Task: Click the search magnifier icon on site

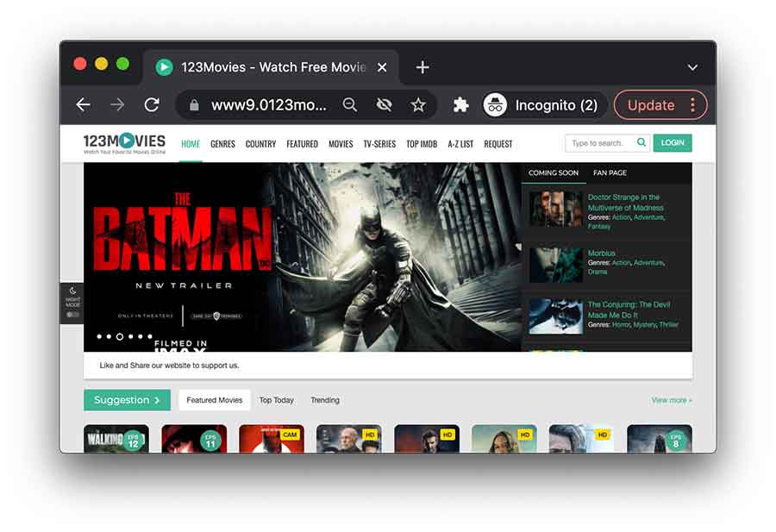Action: coord(641,143)
